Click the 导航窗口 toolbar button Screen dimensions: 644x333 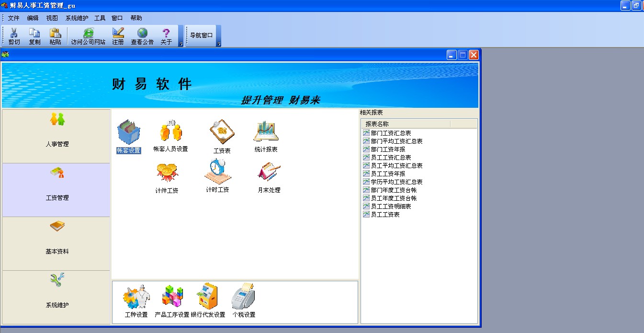(x=201, y=35)
